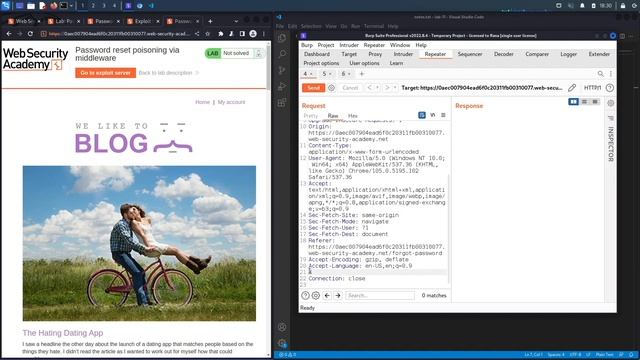This screenshot has width=640, height=360.
Task: Open browser extensions puzzle icon
Action: click(x=221, y=34)
